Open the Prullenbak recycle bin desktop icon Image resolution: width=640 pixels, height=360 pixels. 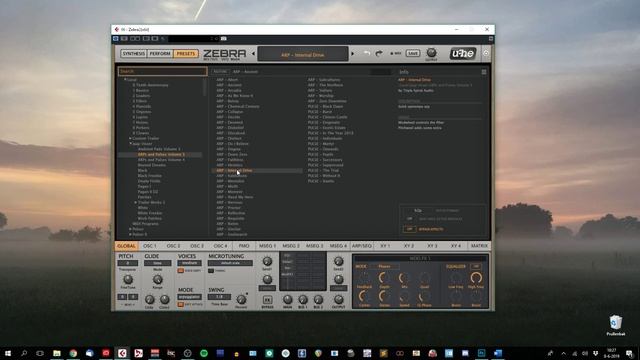pyautogui.click(x=616, y=325)
